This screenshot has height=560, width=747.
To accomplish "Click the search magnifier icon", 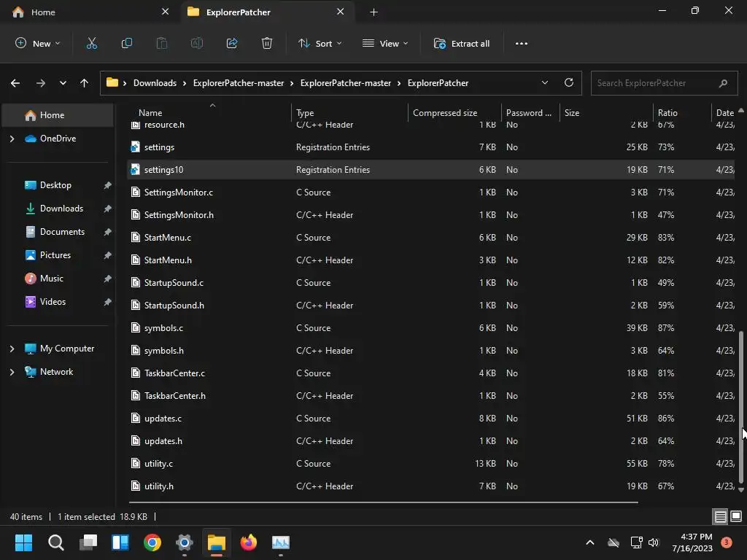I will (723, 83).
